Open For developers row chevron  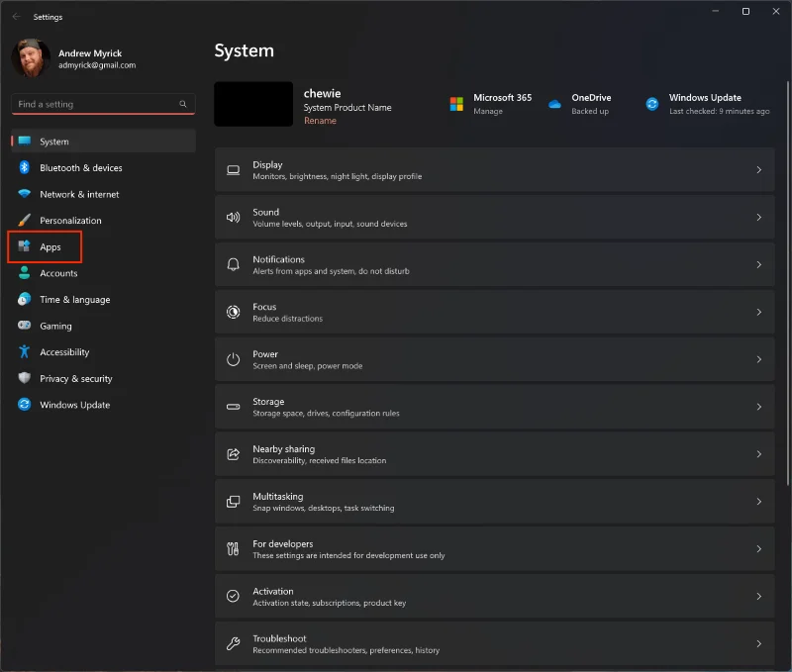[x=758, y=549]
